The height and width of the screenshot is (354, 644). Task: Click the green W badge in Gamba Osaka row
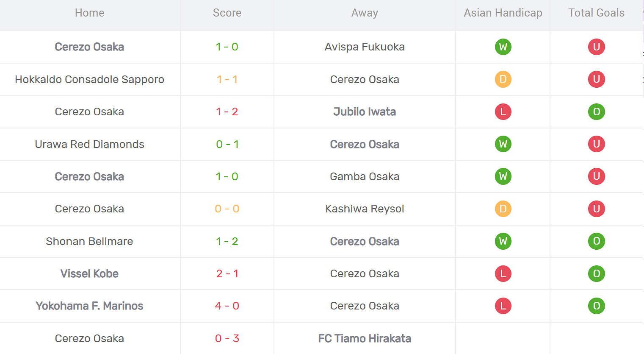(503, 176)
